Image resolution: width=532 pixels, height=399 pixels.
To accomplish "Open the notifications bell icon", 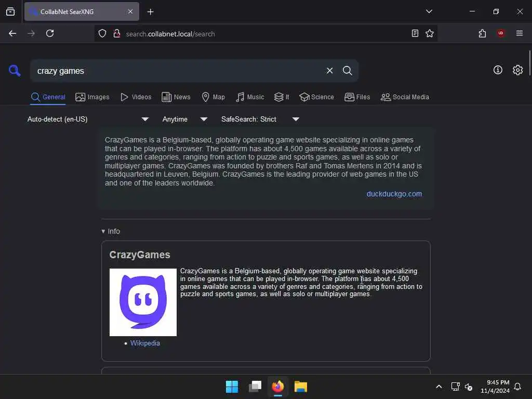I will 517,387.
